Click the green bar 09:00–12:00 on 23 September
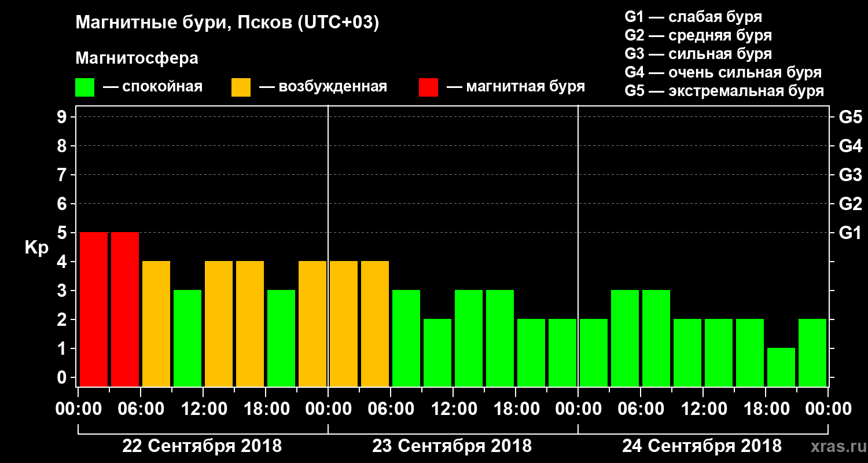The height and width of the screenshot is (463, 868). (x=437, y=352)
